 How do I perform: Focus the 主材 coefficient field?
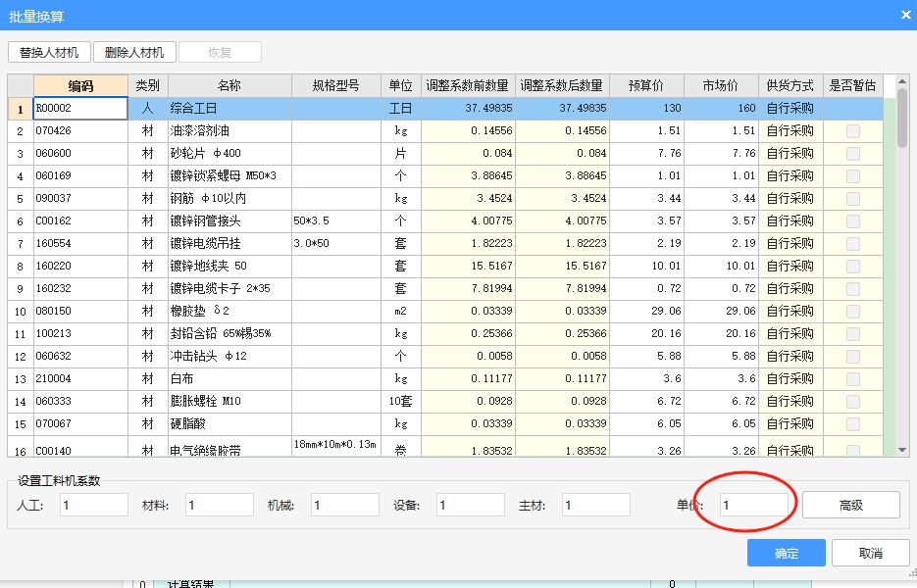tap(596, 505)
